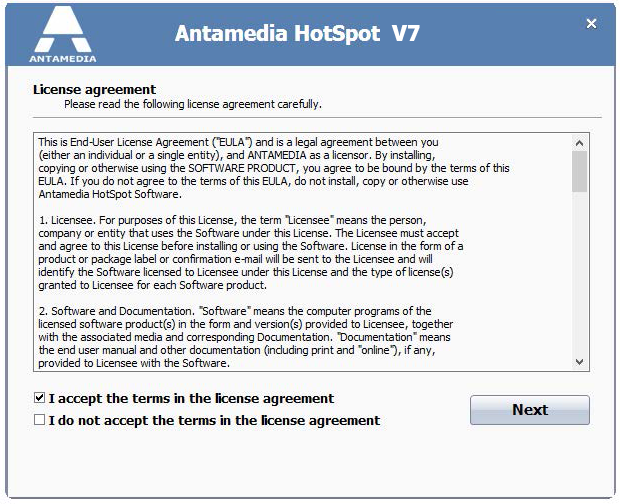Click the words 'SOFTWARE PRODUCT' in the EULA
Viewport: 620px width, 504px height.
(242, 168)
